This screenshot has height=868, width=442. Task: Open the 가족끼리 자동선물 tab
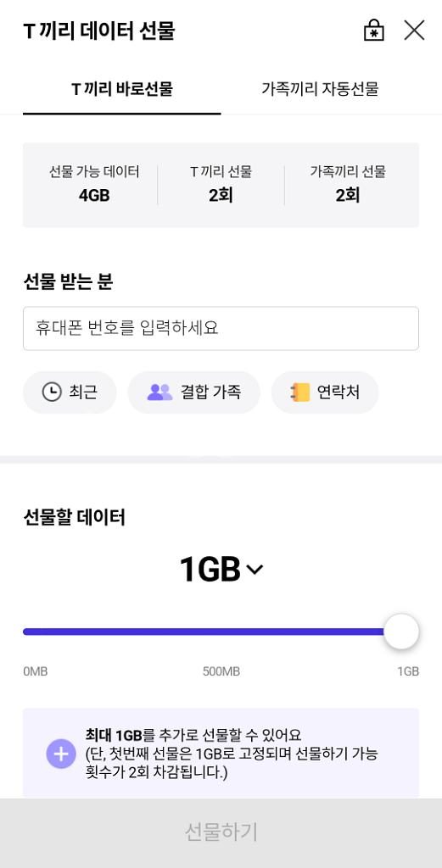(320, 89)
